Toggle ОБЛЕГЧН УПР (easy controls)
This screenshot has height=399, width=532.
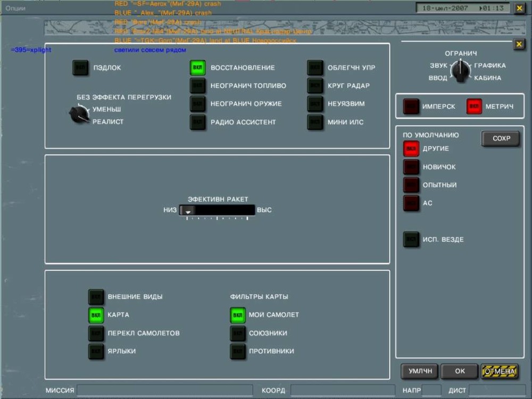tap(315, 67)
